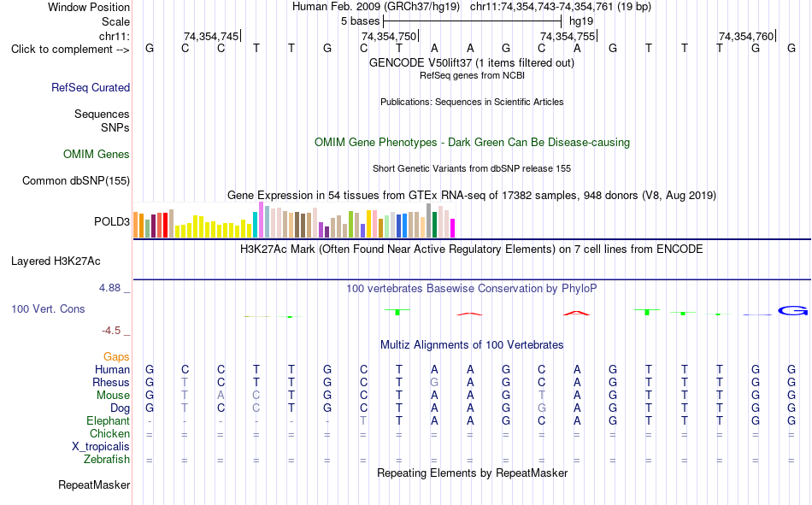The image size is (812, 505).
Task: Click the 74,354,750 ruler position
Action: (x=389, y=36)
